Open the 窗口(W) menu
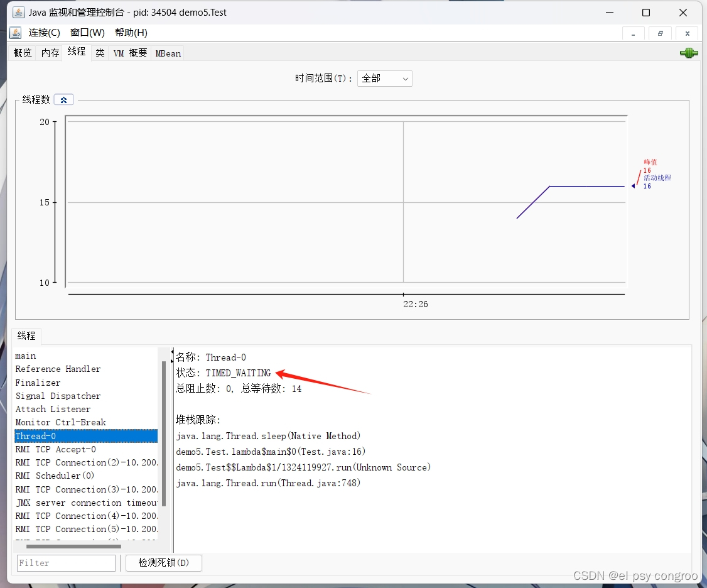The height and width of the screenshot is (588, 707). [x=87, y=33]
